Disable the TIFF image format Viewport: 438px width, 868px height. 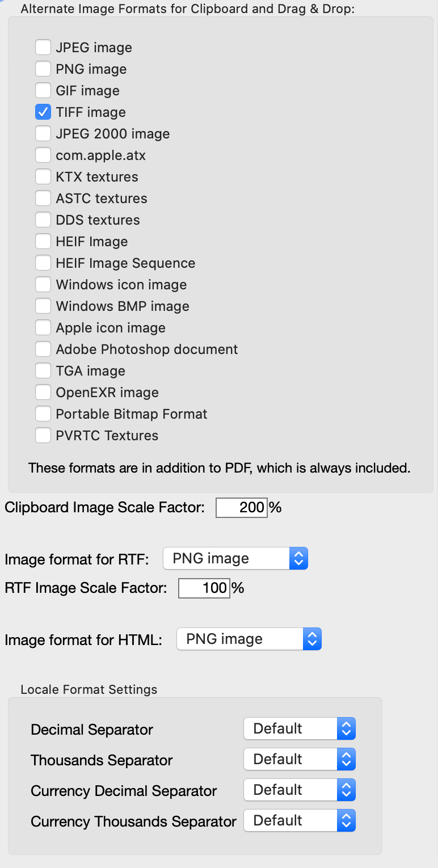pos(43,112)
